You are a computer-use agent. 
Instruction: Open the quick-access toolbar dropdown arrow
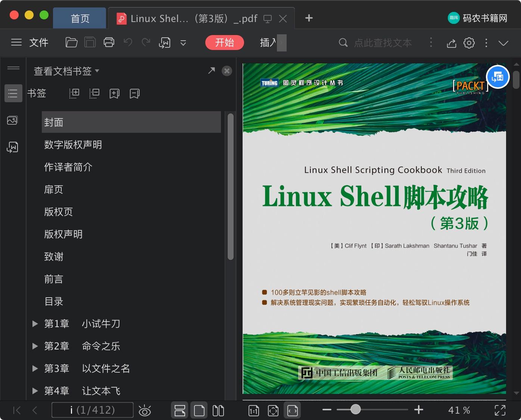[x=183, y=43]
